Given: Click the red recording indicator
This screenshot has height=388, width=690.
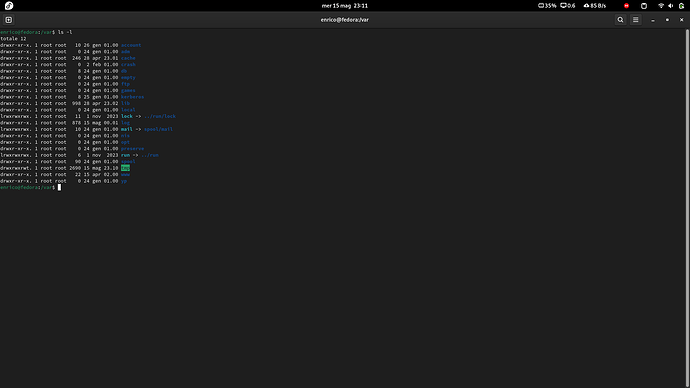Looking at the screenshot, I should pos(626,6).
